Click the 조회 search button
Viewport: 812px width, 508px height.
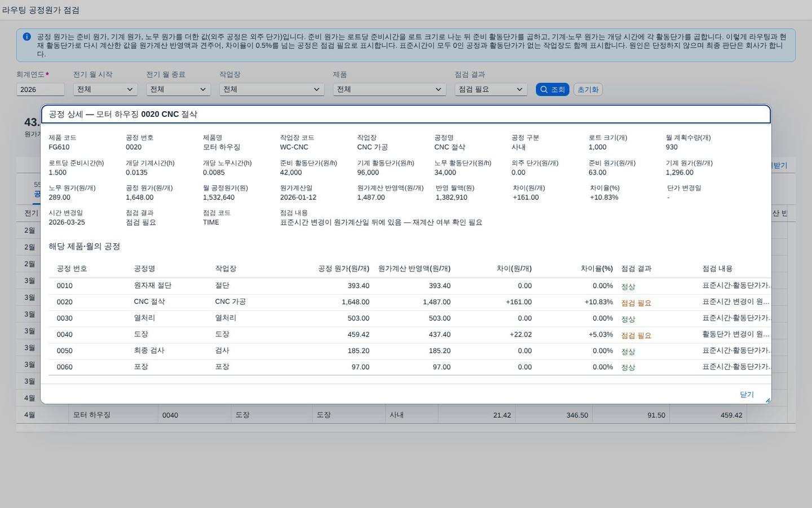point(553,89)
